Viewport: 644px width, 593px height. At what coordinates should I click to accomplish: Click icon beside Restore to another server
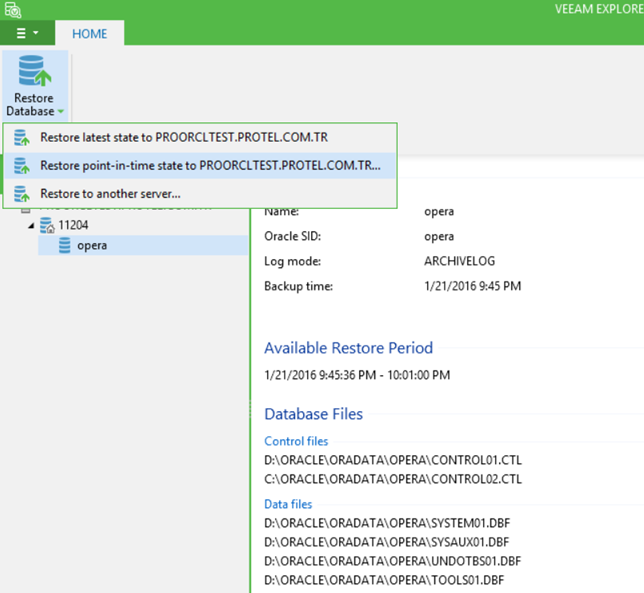tap(22, 194)
